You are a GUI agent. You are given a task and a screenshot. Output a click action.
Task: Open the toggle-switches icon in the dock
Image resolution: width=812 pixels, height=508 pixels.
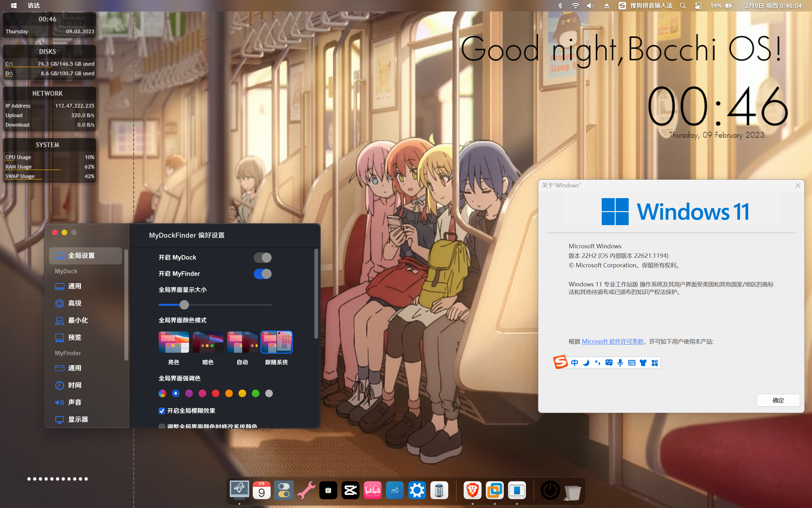(x=284, y=490)
